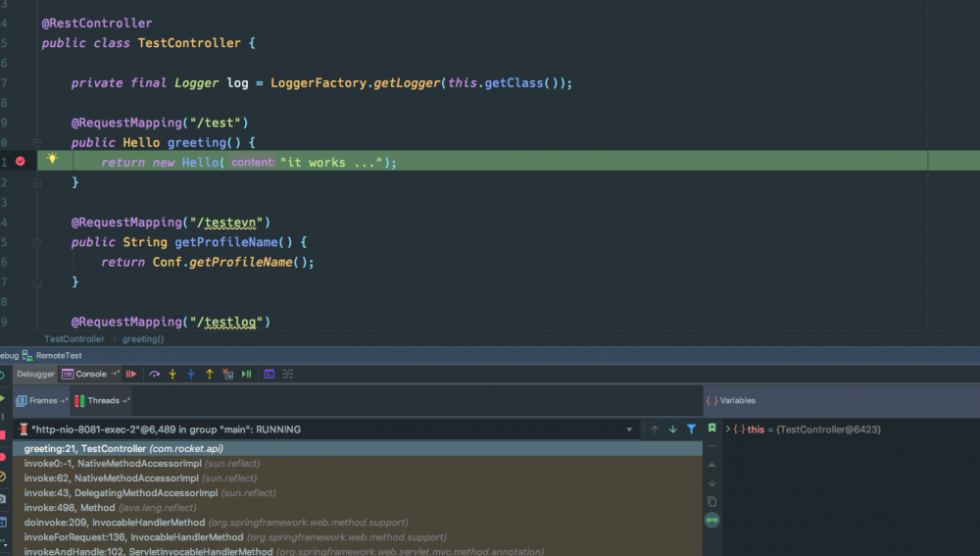Switch to the Threads tab

point(102,400)
